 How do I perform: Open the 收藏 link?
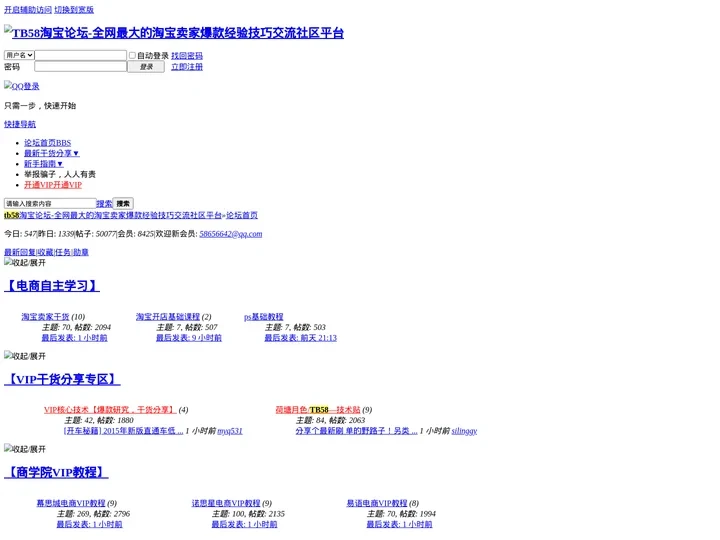(45, 253)
